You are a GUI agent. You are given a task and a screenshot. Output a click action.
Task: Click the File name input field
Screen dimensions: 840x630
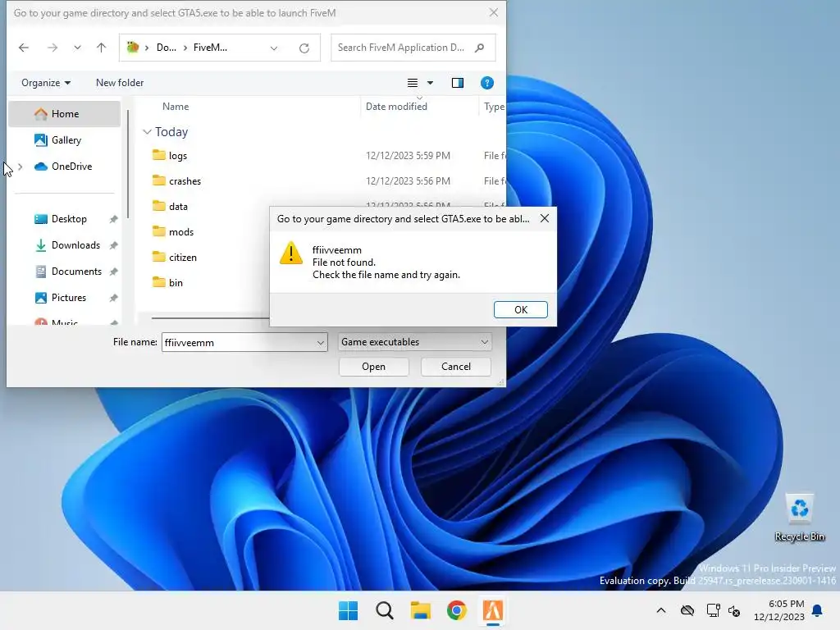[239, 342]
